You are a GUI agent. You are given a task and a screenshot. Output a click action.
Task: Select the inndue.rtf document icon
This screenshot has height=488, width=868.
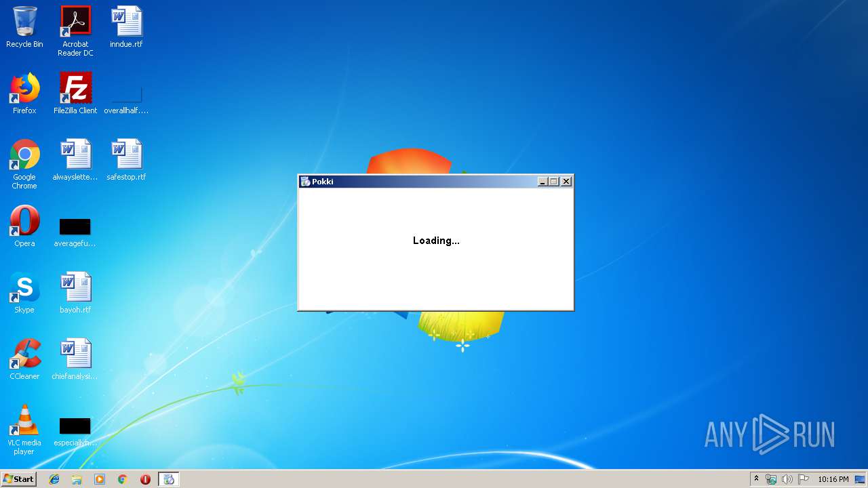(x=126, y=27)
